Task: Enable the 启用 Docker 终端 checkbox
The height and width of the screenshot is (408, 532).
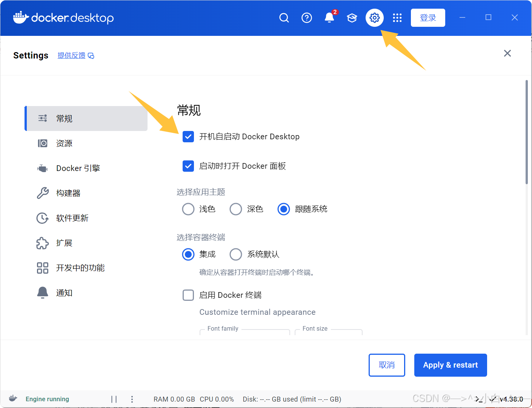Action: tap(188, 295)
